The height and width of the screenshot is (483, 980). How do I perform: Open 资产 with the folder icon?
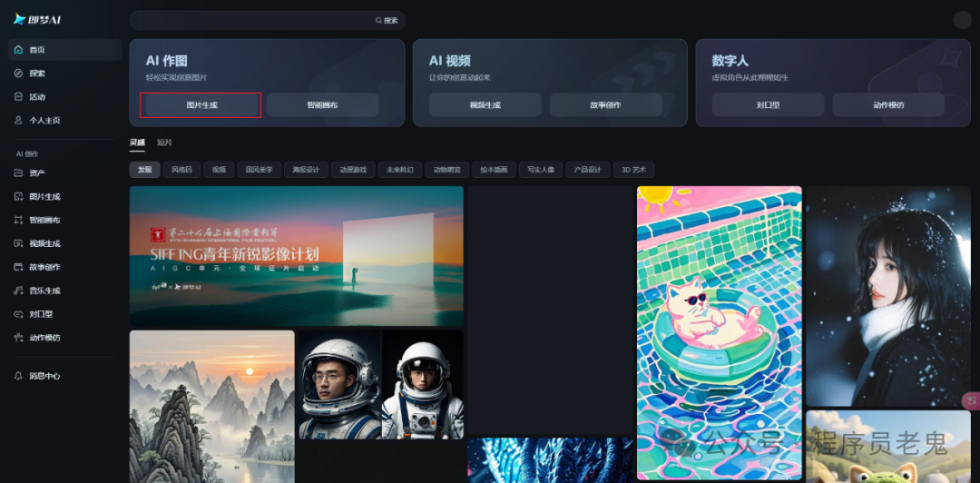pos(19,172)
